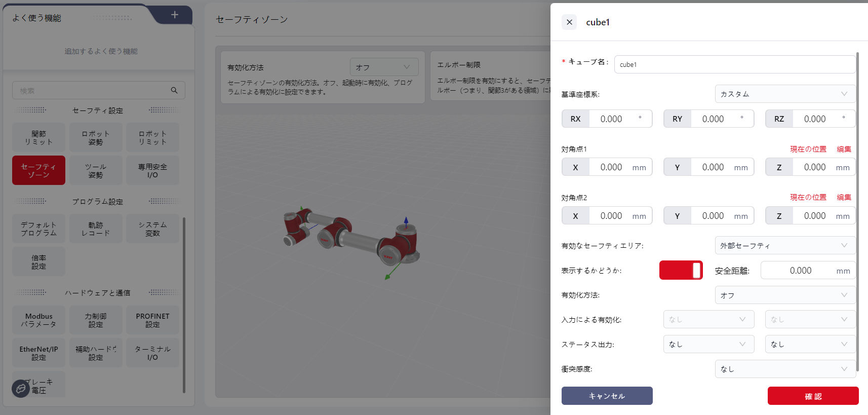The height and width of the screenshot is (415, 868).
Task: Toggle the 表示するかどうか switch
Action: [681, 271]
